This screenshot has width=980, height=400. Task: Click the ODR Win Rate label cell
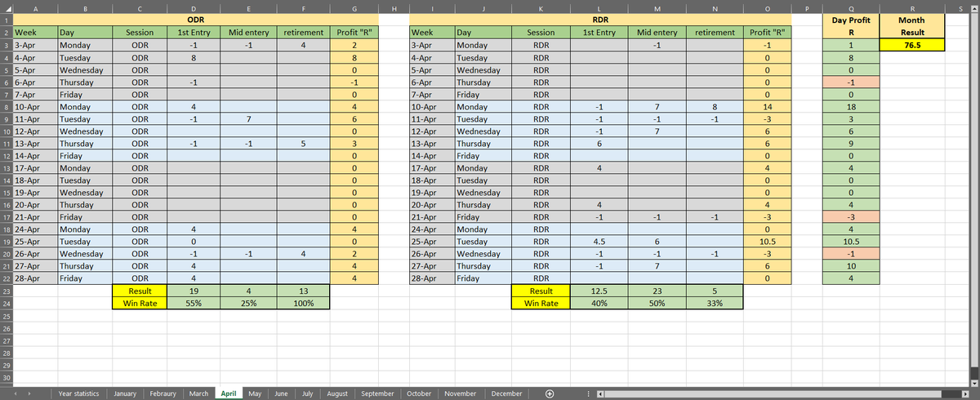(140, 303)
